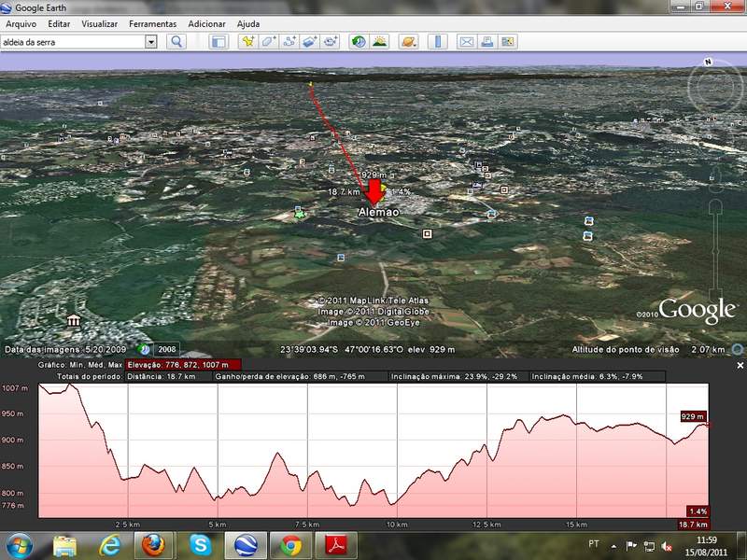Click the Action Center flag icon in tray
747x560 pixels.
tap(632, 546)
